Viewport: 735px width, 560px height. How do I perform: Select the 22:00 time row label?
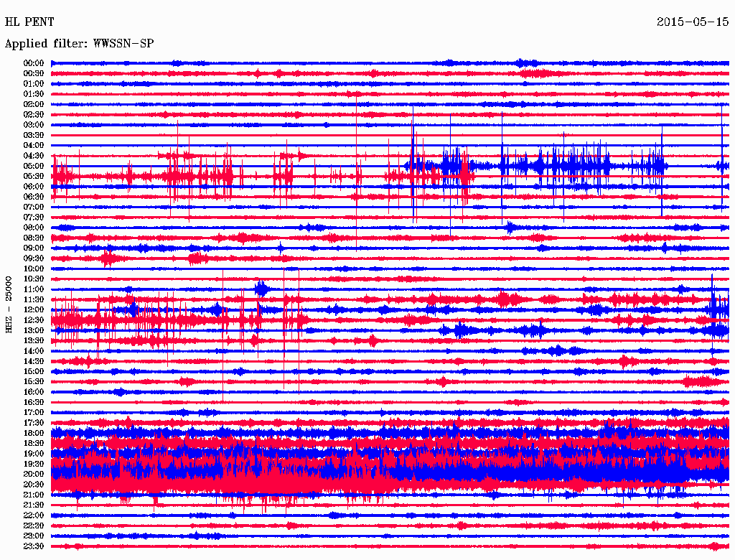[34, 515]
